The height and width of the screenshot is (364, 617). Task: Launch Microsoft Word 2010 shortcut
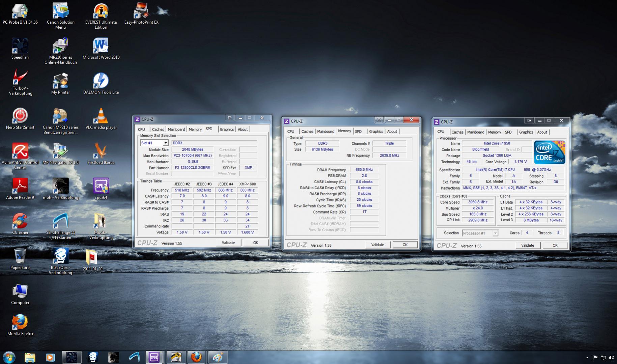click(101, 49)
